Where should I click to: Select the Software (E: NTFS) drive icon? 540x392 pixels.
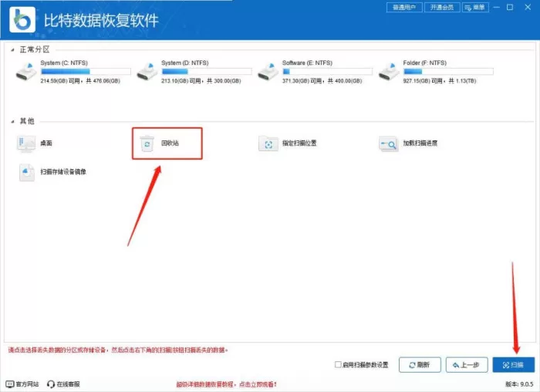[x=268, y=71]
